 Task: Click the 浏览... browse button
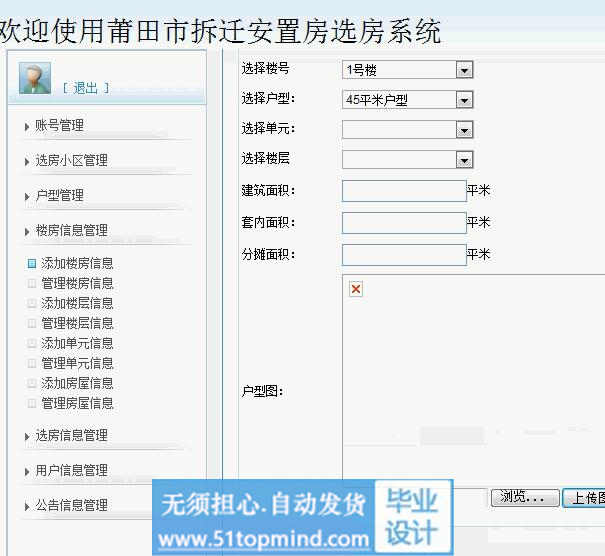525,497
